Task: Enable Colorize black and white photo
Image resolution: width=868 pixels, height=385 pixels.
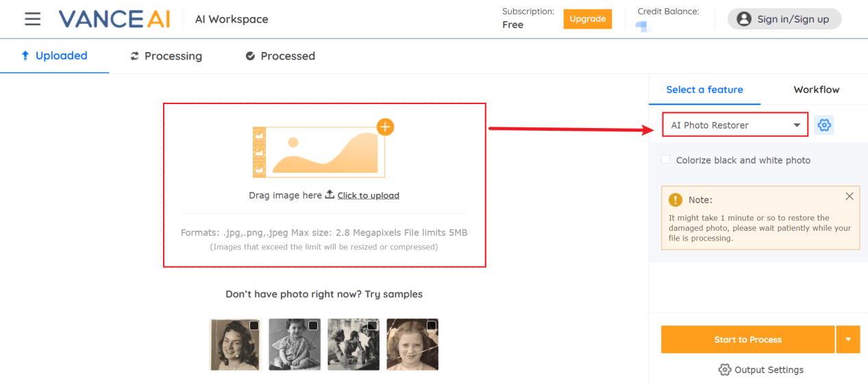Action: pos(665,160)
